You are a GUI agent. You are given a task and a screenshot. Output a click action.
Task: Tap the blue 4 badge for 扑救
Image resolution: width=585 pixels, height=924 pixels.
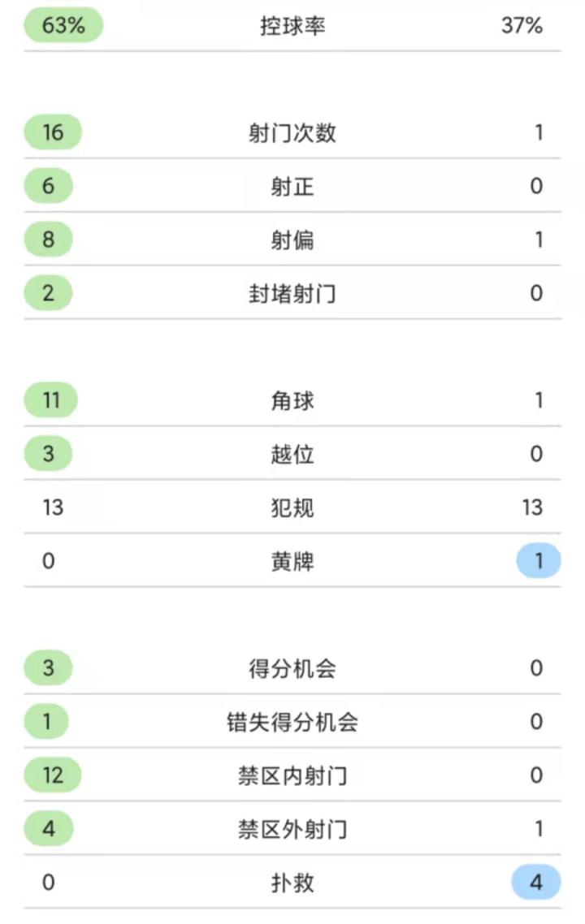coord(536,883)
